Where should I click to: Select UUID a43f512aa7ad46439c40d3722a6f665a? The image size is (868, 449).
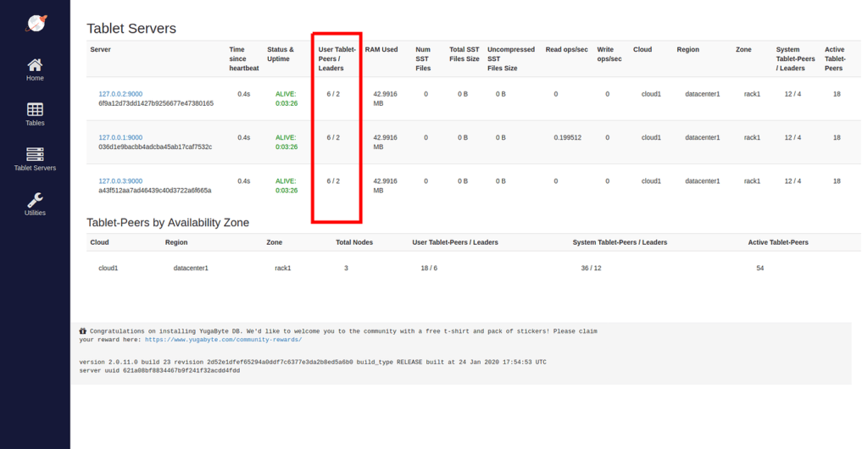click(154, 191)
